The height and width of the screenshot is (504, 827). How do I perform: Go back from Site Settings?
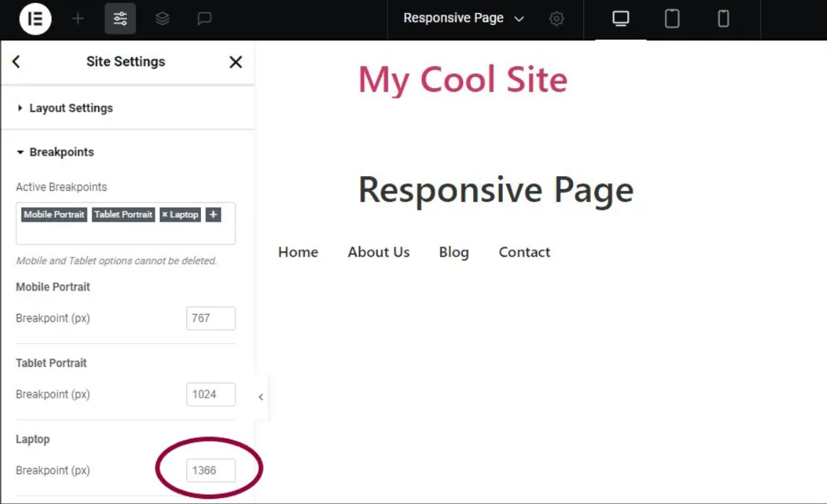click(x=16, y=62)
